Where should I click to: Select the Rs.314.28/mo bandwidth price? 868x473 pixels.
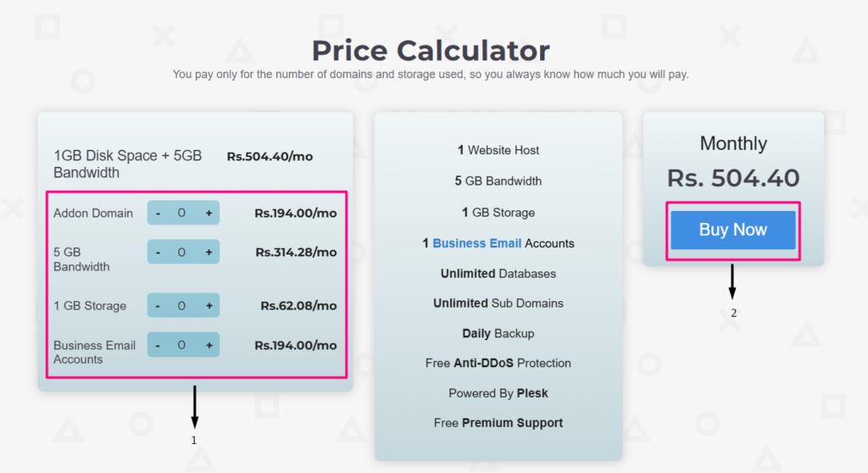[x=296, y=252]
